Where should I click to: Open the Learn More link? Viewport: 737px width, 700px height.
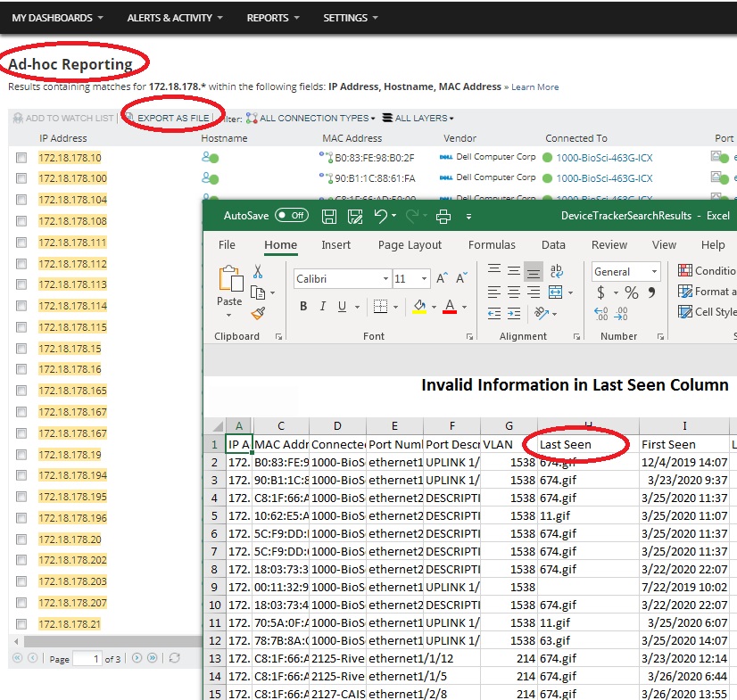[534, 87]
